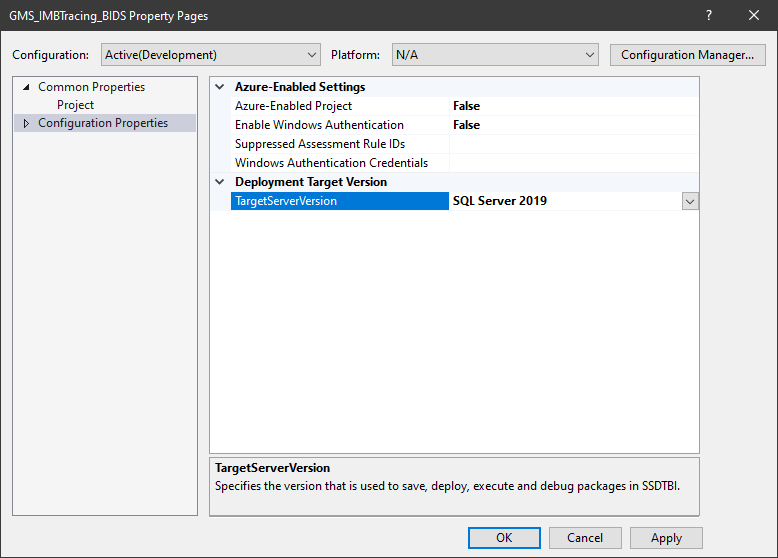Click the Apply button
The height and width of the screenshot is (558, 778).
[666, 537]
